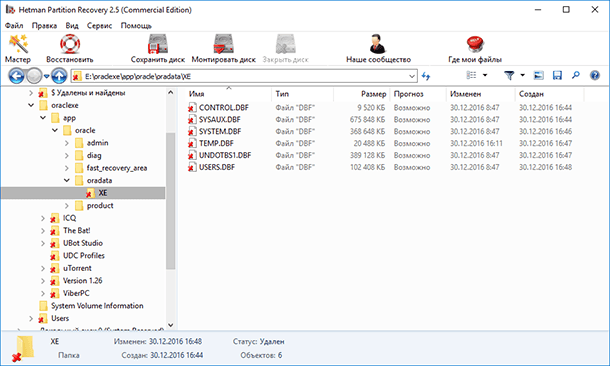The image size is (610, 366).
Task: Collapse the app tree node
Action: click(x=43, y=117)
